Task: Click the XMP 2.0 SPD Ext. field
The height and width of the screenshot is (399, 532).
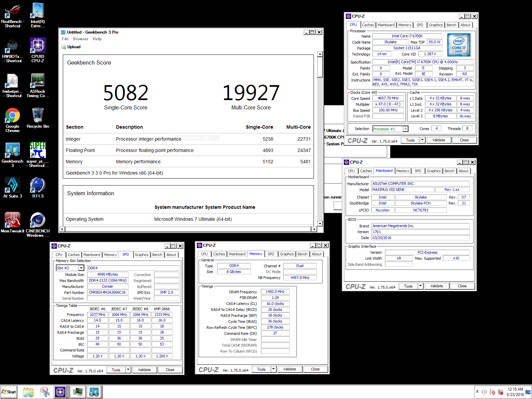Action: point(166,292)
